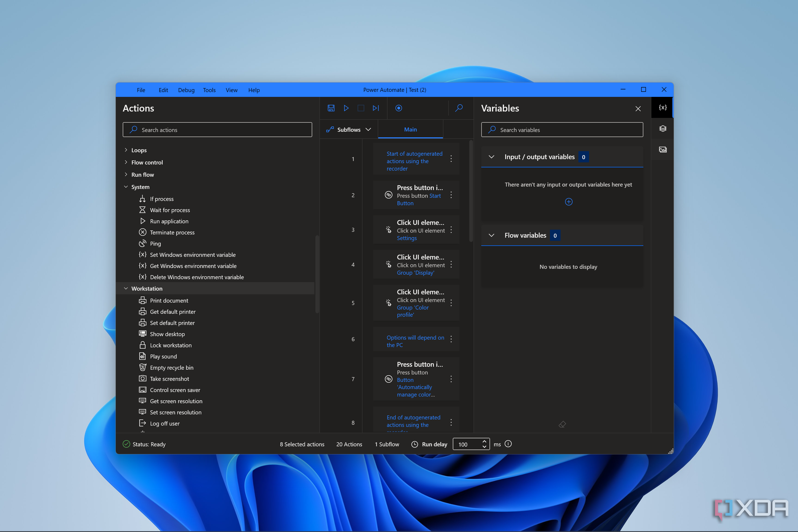Click Group 'Display' link in action 4
The width and height of the screenshot is (798, 532).
[415, 273]
